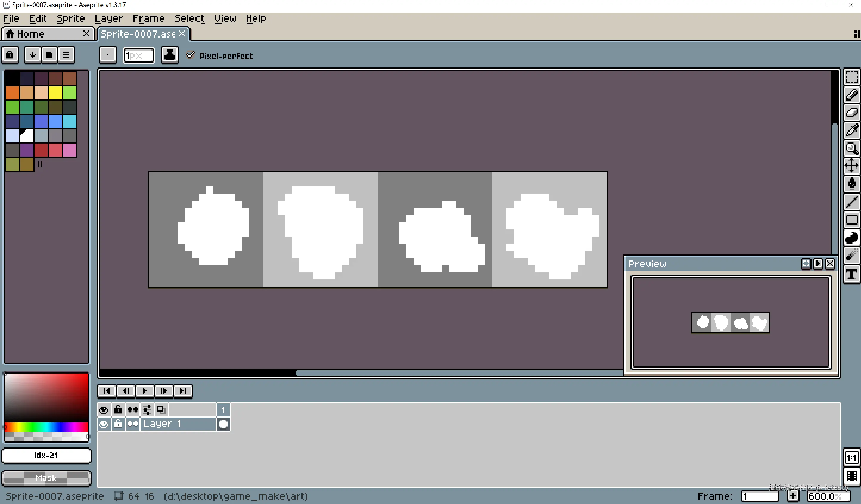Open palette options menu icon
861x504 pixels.
pos(66,55)
